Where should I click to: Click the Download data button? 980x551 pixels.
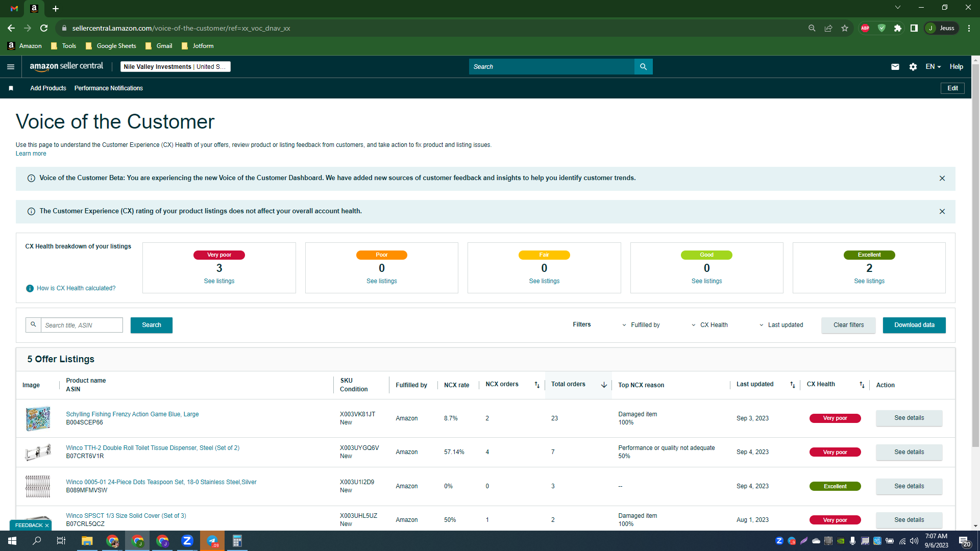tap(914, 325)
